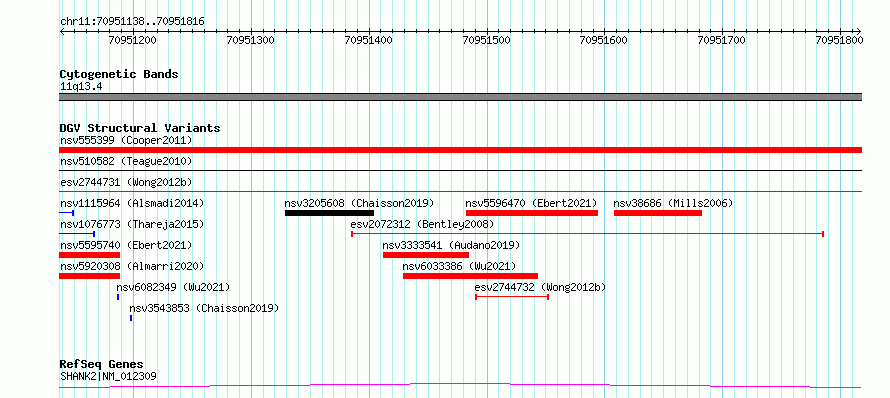Screen dimensions: 890x398
Task: Select the red nsv5595740 variant bar
Action: click(x=89, y=255)
